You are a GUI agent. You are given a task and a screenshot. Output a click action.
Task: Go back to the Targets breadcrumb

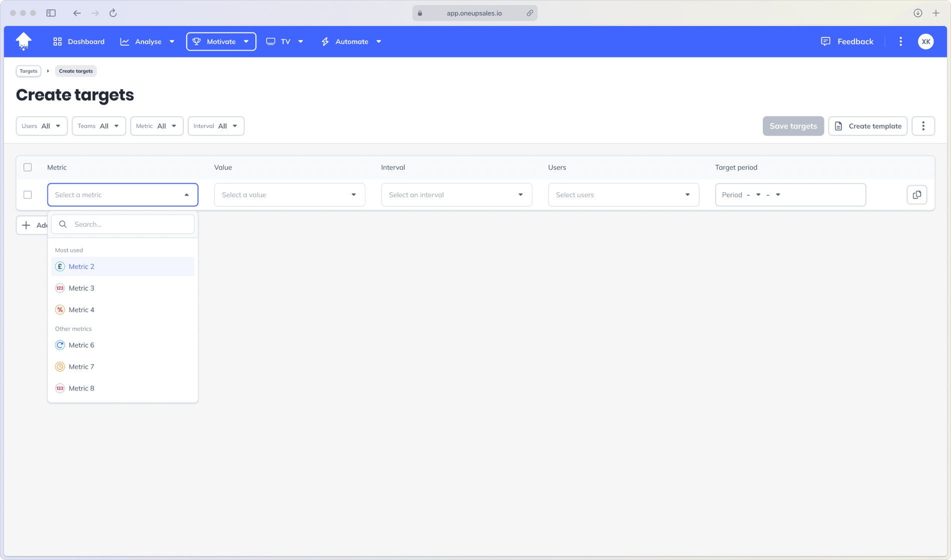coord(29,71)
